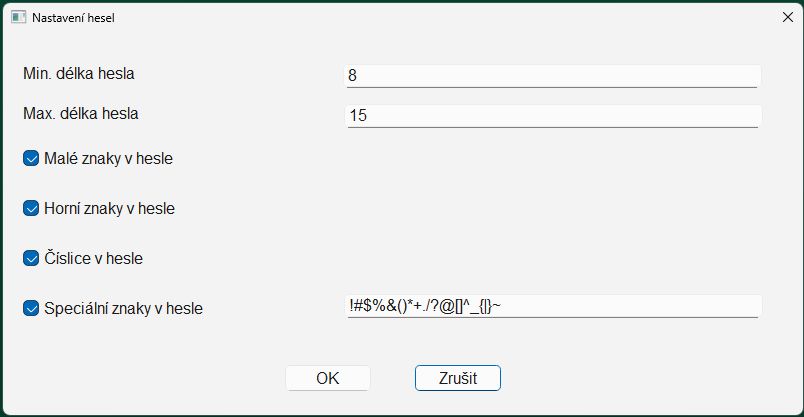Click the Nastavení hesel title bar text

[x=73, y=17]
